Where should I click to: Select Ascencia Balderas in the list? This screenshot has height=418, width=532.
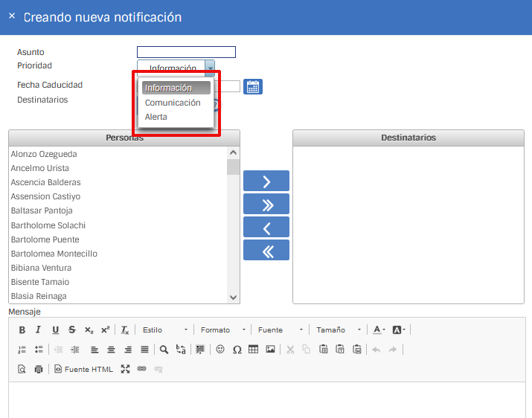coord(118,182)
